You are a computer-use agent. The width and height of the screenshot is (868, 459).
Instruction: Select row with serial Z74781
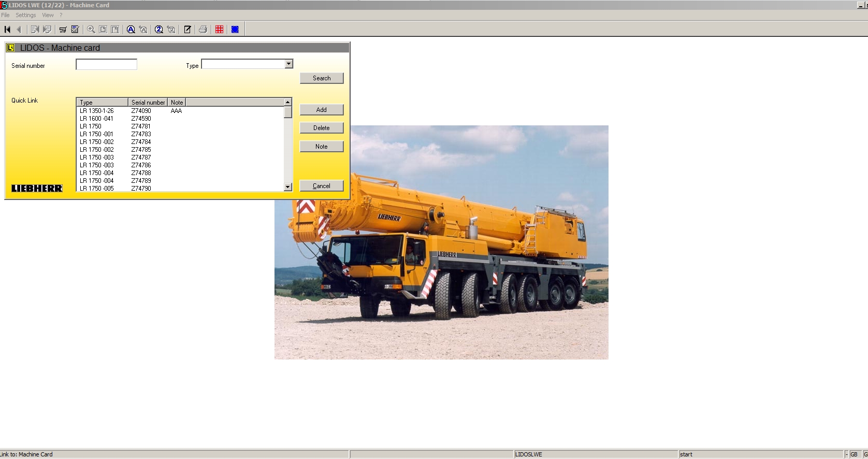coord(180,126)
